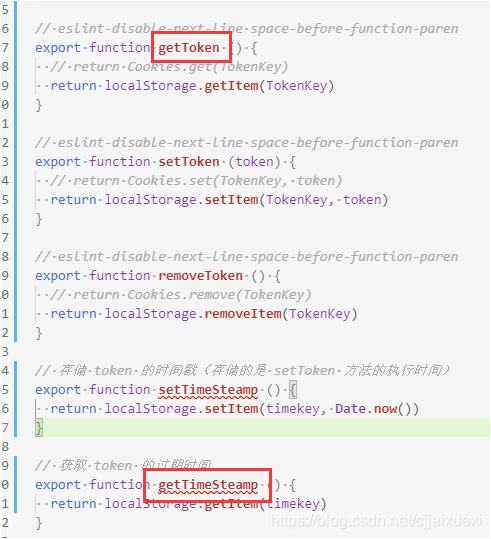491x539 pixels.
Task: Place cursor on getItem in localStorage.getItem(TokenKey)
Action: pos(231,86)
